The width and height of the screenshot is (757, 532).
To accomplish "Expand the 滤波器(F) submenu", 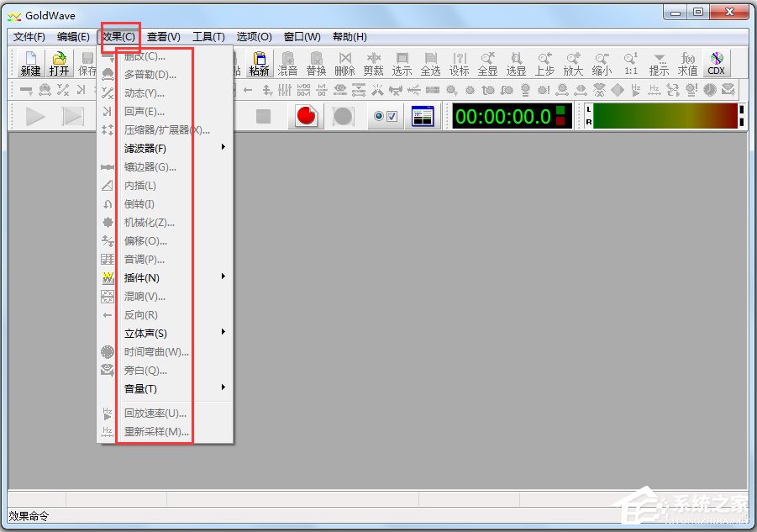I will [x=166, y=148].
